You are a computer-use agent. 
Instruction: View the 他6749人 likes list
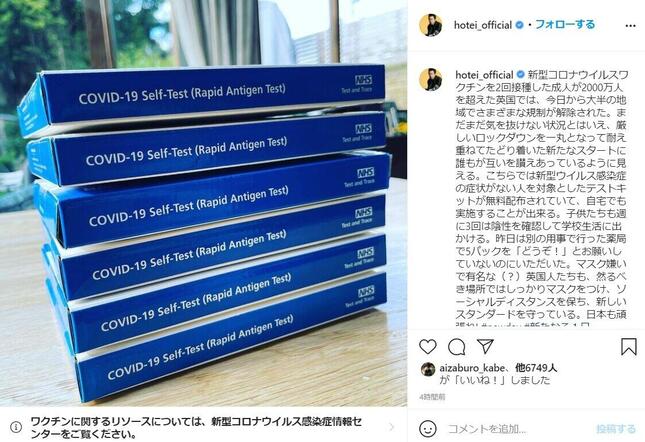click(531, 368)
